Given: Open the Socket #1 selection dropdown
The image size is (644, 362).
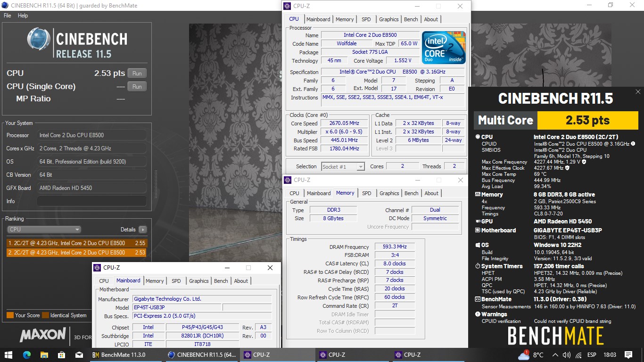Looking at the screenshot, I should 343,166.
